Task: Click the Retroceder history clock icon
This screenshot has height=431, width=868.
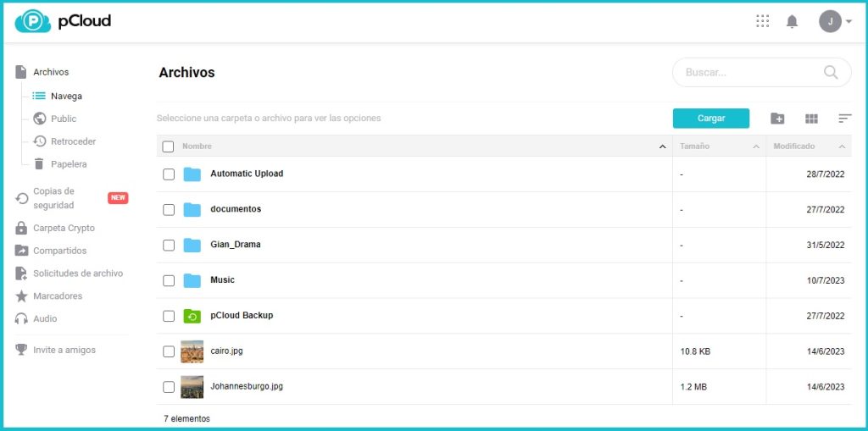Action: pyautogui.click(x=39, y=141)
